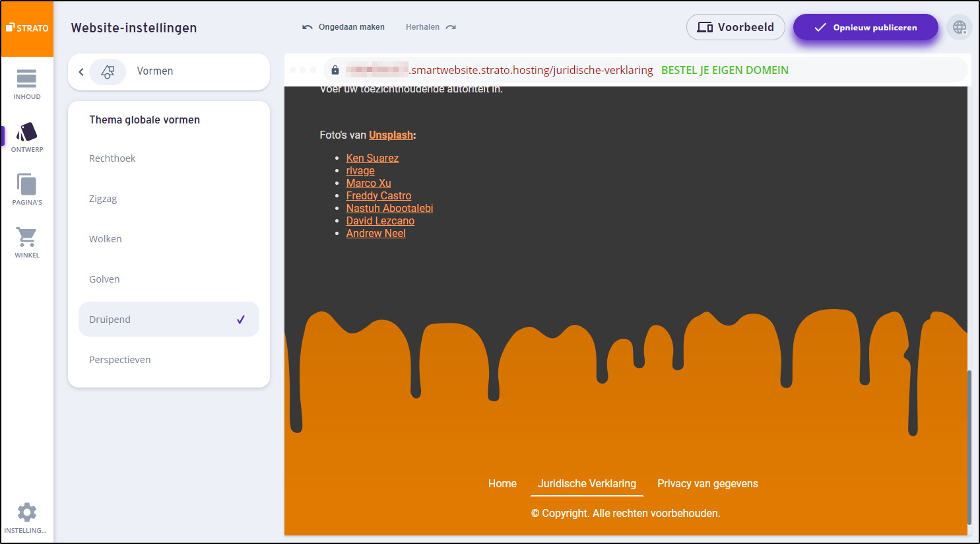This screenshot has height=544, width=980.
Task: Click the STRATO logo
Action: coord(27,28)
